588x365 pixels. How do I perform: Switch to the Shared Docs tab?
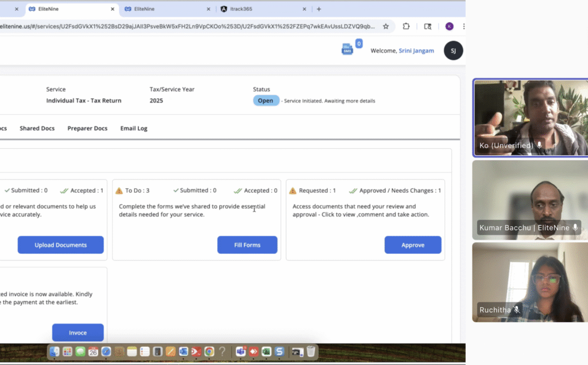37,129
